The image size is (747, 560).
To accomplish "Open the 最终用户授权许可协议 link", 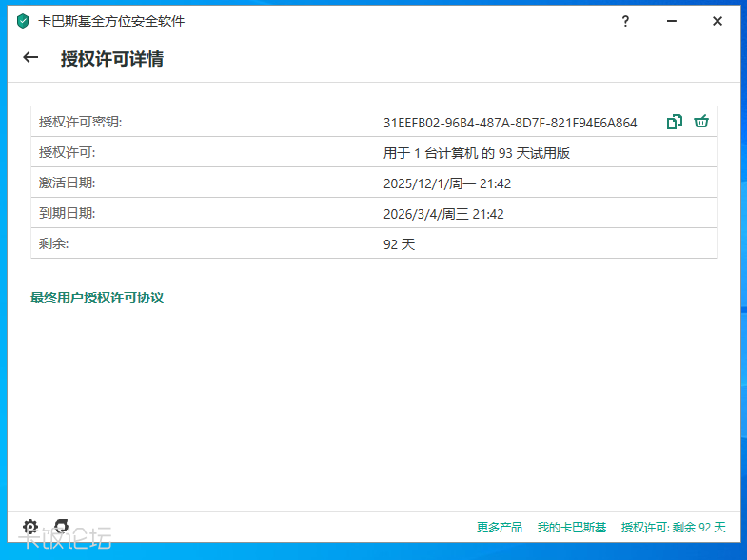I will pyautogui.click(x=97, y=298).
